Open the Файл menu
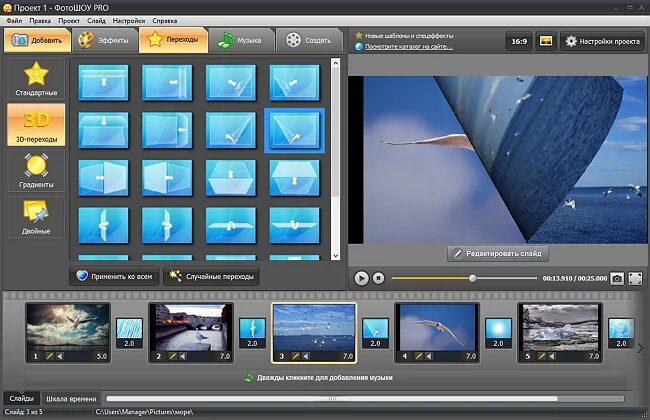 [14, 20]
